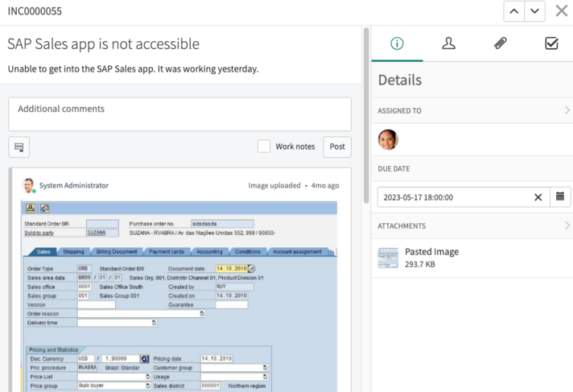573x392 pixels.
Task: Close the INC0000055 panel
Action: pos(561,11)
